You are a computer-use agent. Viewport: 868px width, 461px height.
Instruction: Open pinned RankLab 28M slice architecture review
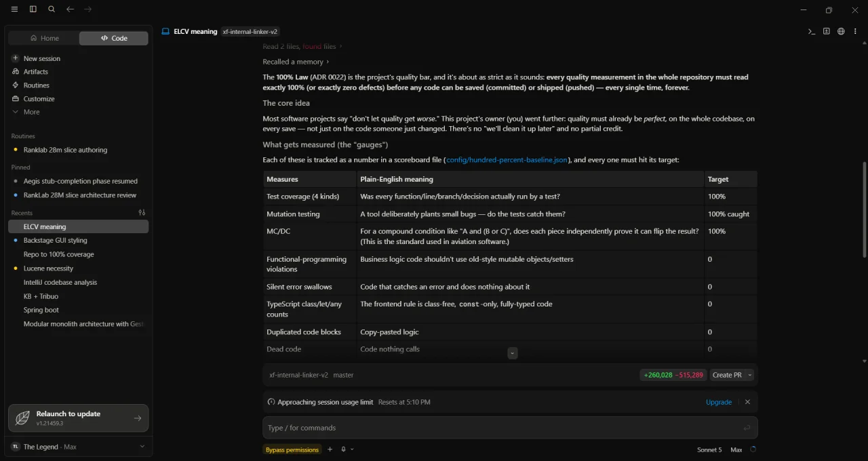click(x=79, y=195)
